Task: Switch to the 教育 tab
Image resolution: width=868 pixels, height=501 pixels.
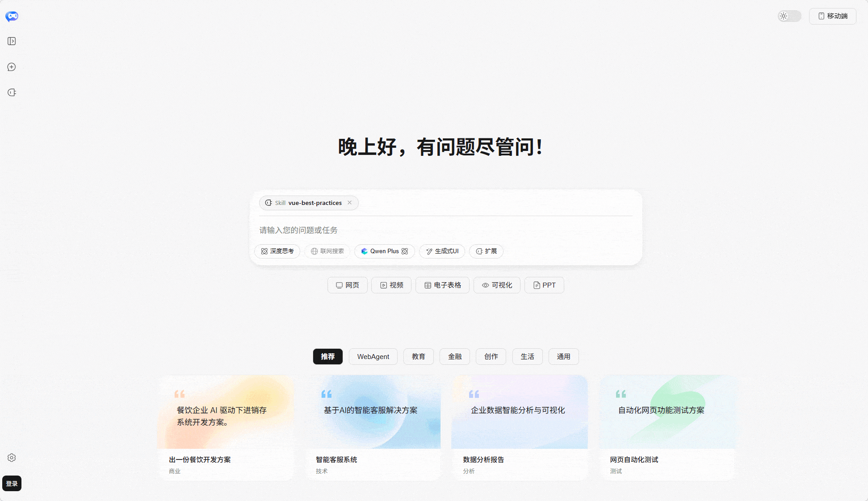Action: (x=419, y=357)
